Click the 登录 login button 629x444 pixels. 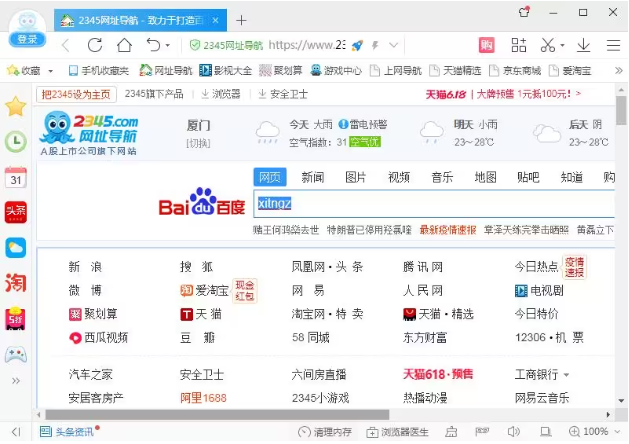click(x=26, y=39)
